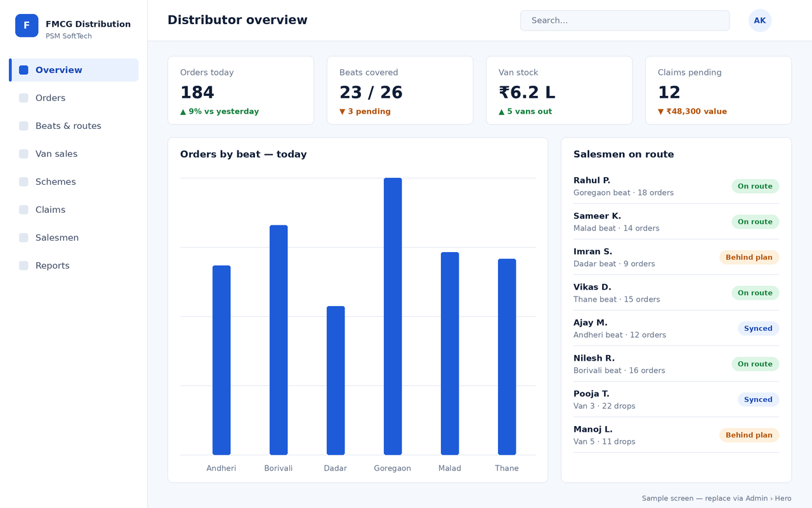Viewport: 812px width, 508px height.
Task: Click the blue F app logo
Action: (27, 25)
